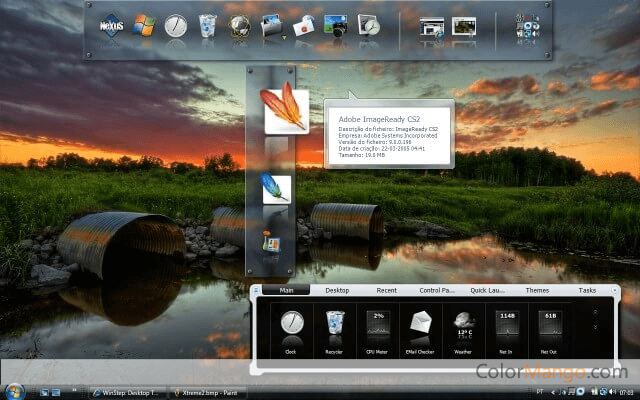Open the EMail Checker module
Viewport: 640px width, 400px height.
421,331
